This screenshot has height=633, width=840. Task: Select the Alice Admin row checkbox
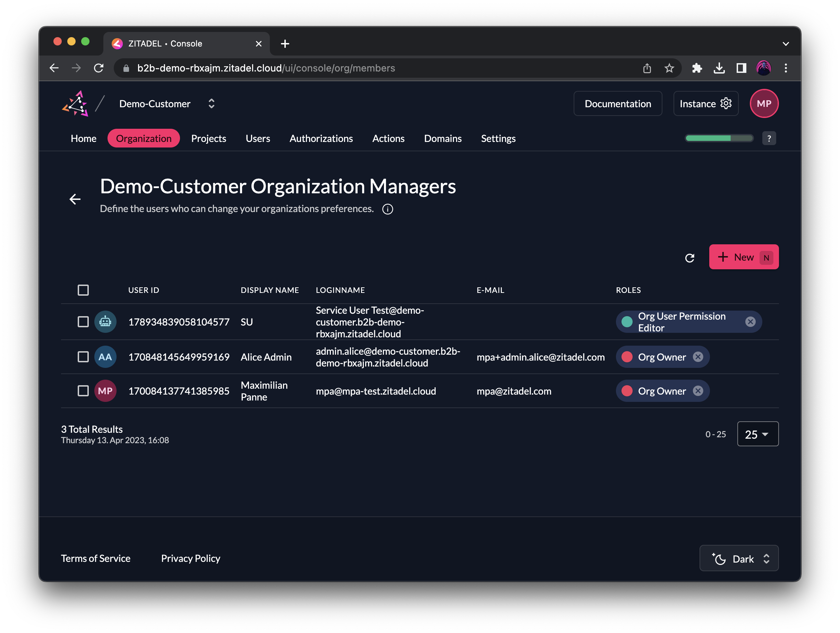pos(83,357)
